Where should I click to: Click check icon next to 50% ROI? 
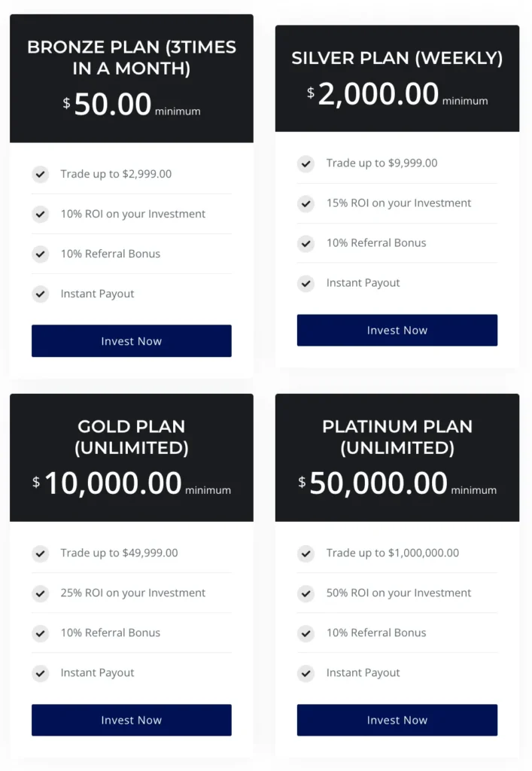click(x=306, y=593)
